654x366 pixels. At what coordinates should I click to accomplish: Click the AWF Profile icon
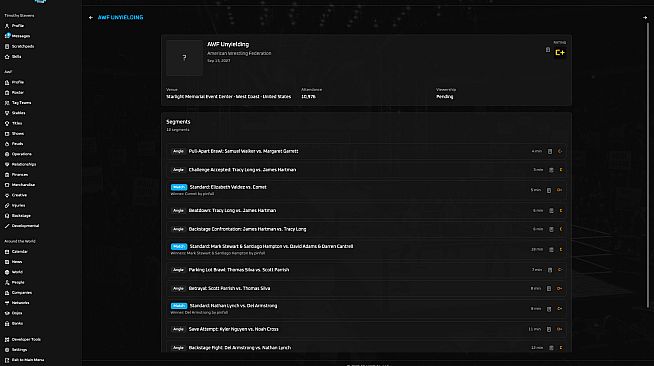pos(7,83)
